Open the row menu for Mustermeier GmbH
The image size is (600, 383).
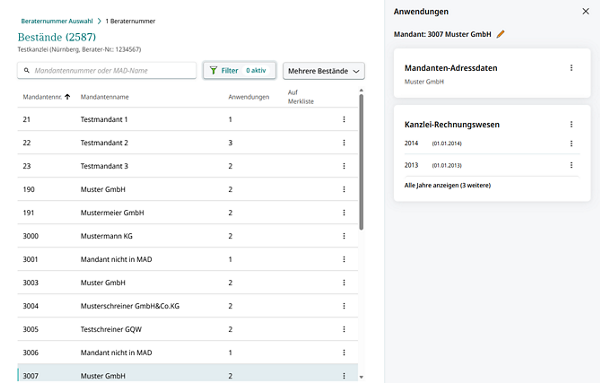(344, 213)
